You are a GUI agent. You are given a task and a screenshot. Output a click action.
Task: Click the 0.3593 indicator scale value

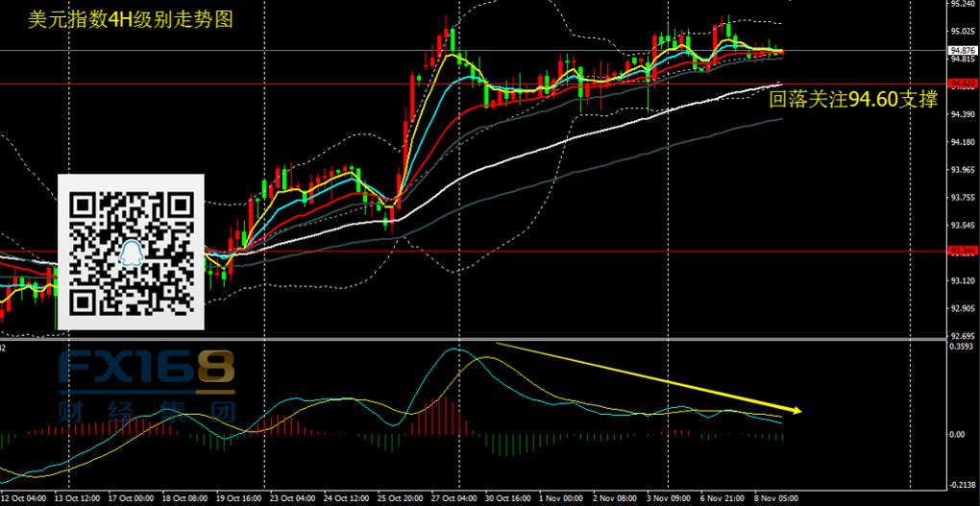point(962,348)
